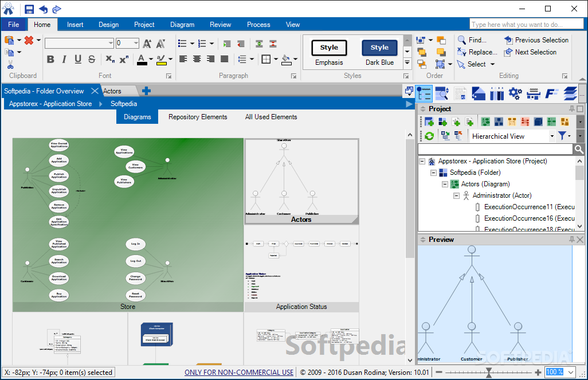
Task: Click the Undo arrow in the title bar
Action: click(x=44, y=9)
